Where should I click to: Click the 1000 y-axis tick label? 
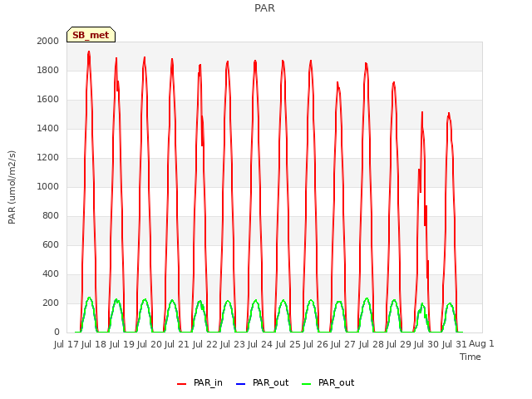click(x=48, y=186)
